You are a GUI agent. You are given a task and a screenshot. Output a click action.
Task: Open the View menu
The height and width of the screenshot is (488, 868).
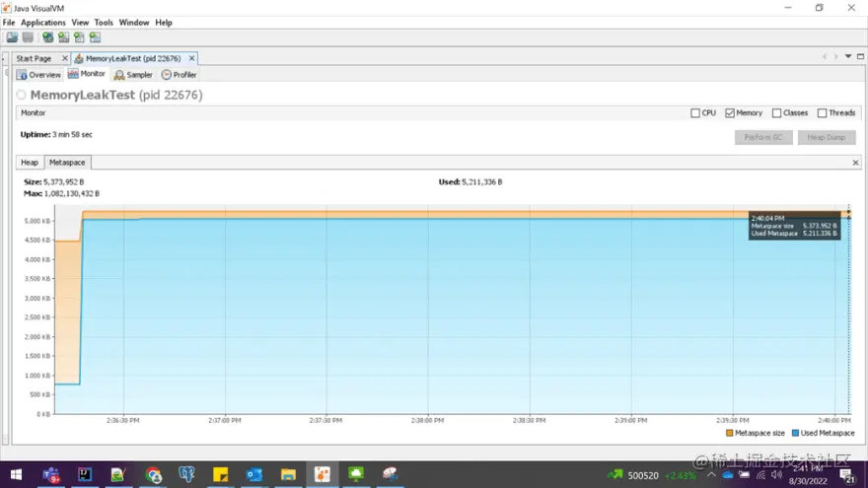pos(80,23)
